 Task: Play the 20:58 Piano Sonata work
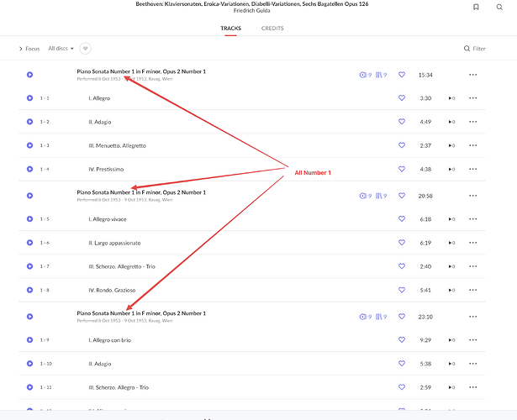[29, 196]
